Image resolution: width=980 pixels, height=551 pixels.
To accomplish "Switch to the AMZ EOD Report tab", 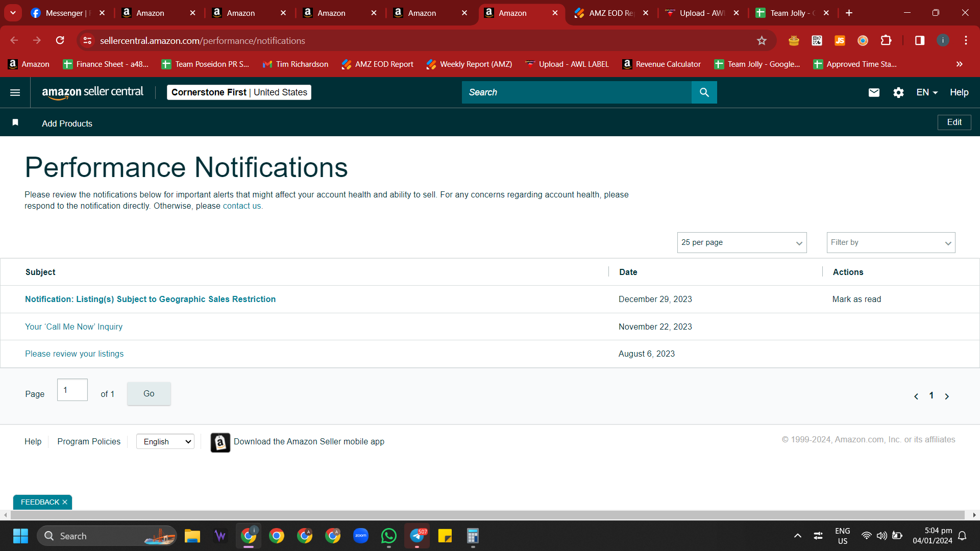I will click(611, 13).
